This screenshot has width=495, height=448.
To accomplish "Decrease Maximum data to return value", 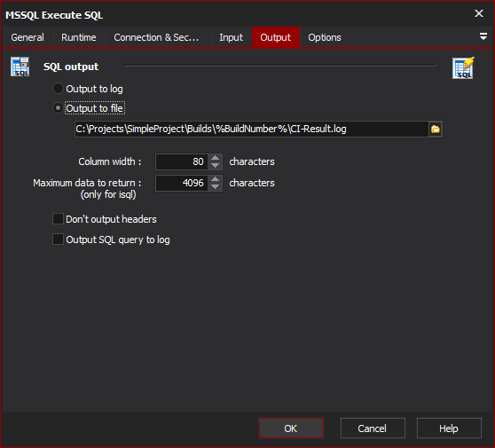I will (216, 187).
